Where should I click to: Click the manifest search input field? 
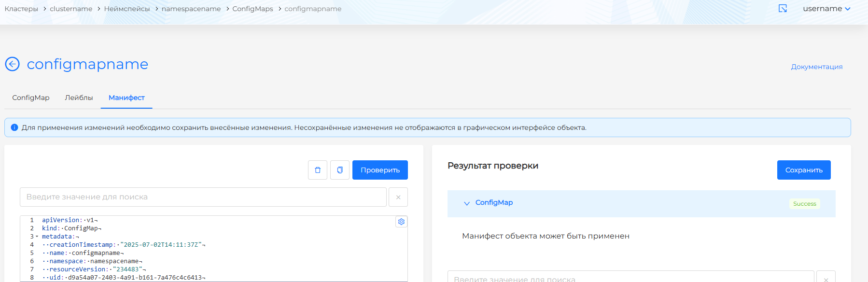click(203, 197)
